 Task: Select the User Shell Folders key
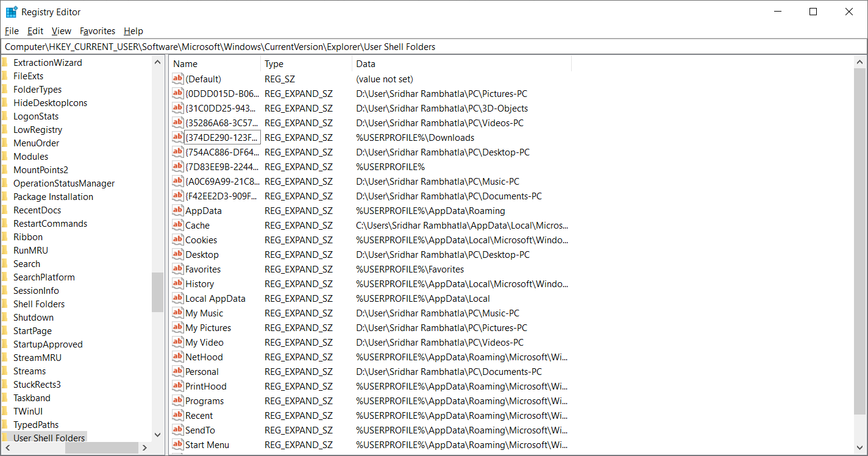(49, 438)
